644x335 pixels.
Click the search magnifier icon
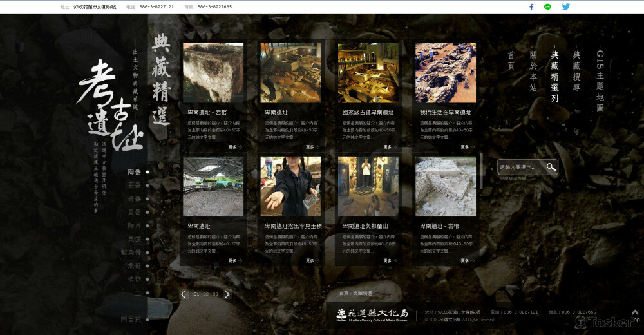(551, 167)
